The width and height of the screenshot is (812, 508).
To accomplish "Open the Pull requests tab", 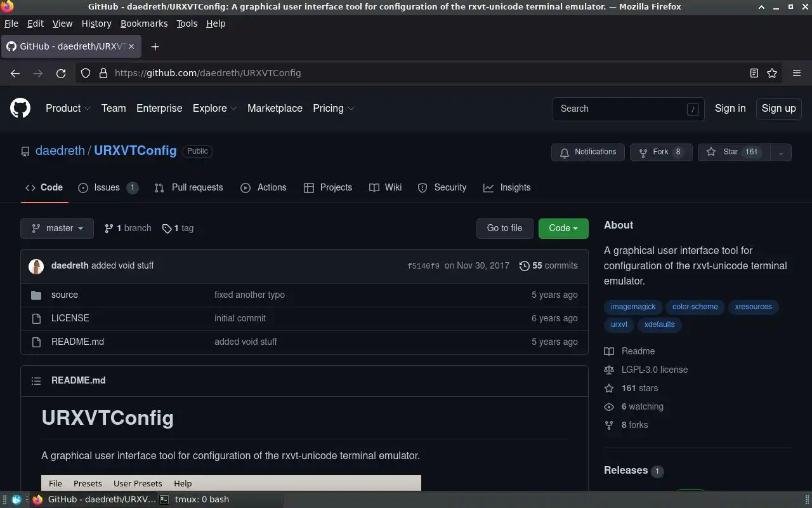I will (x=188, y=187).
